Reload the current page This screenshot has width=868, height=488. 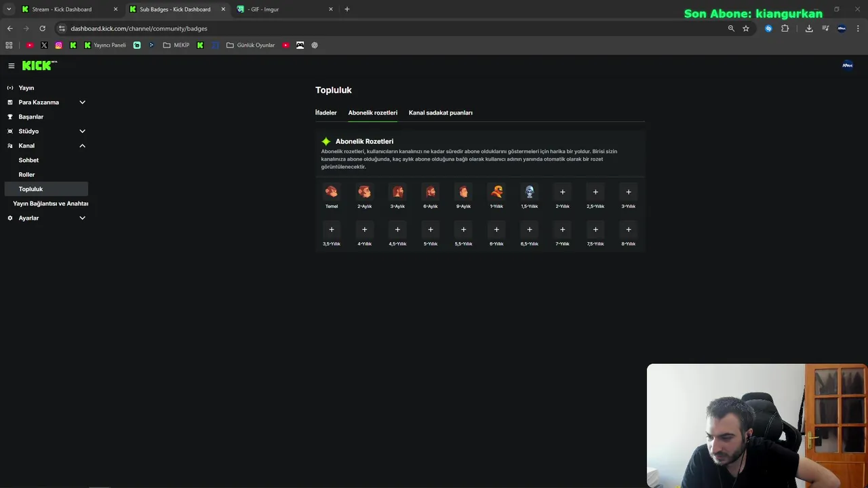[x=42, y=28]
